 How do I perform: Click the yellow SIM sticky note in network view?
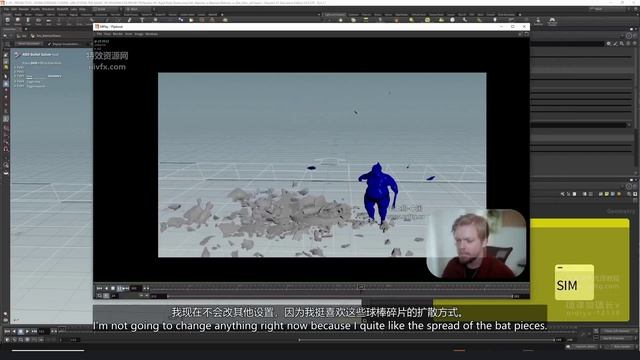pos(574,282)
